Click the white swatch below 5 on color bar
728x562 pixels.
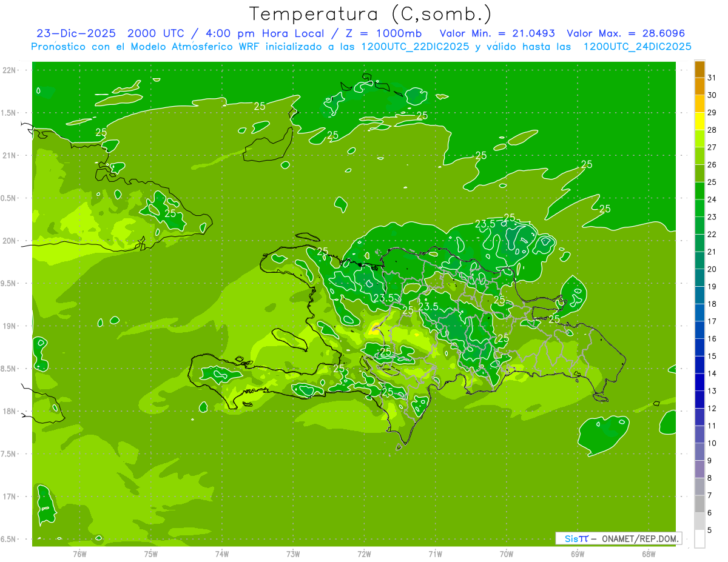(699, 539)
